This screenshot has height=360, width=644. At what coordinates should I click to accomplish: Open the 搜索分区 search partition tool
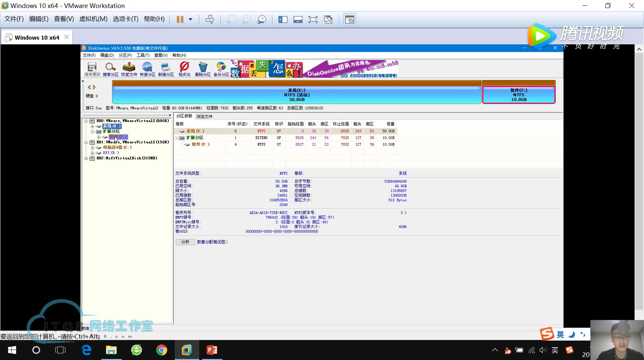tap(111, 69)
